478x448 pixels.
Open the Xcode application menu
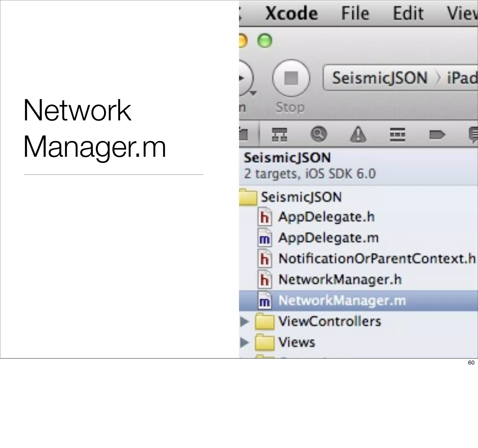[x=292, y=13]
